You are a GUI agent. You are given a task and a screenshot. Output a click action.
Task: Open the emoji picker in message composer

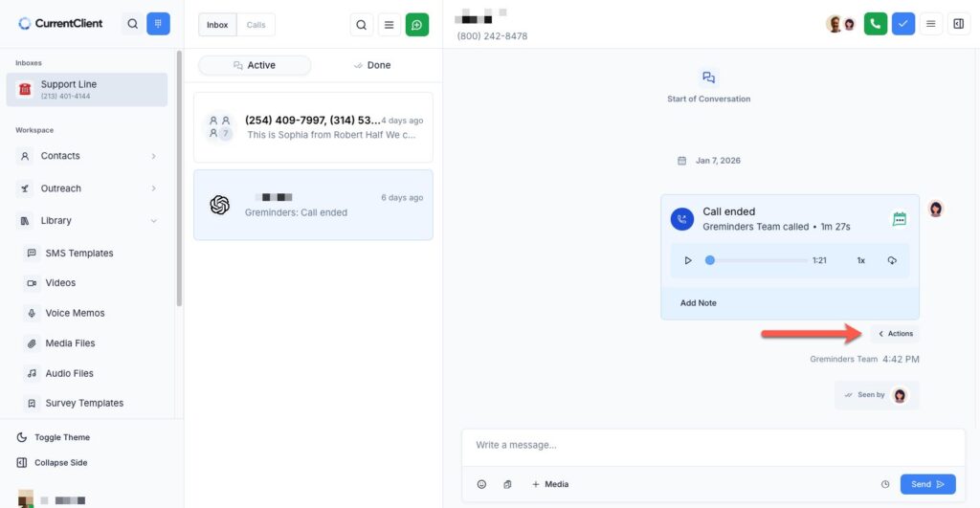481,484
